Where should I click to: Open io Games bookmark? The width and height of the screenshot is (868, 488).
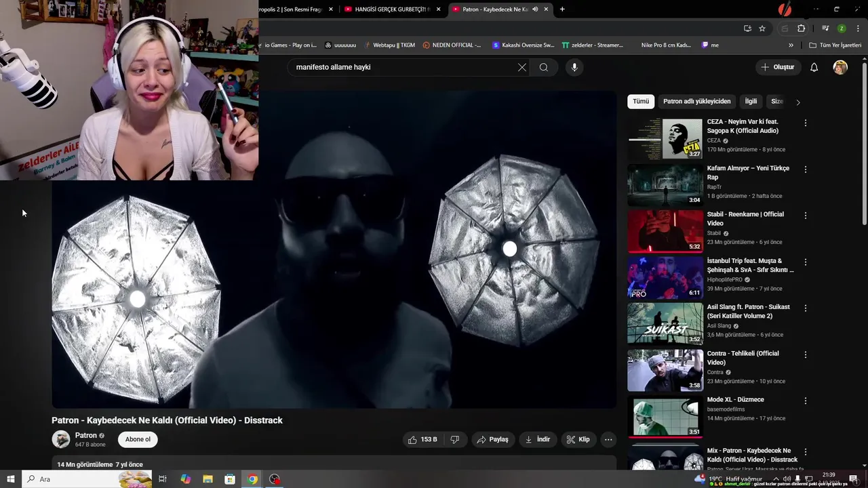tap(290, 45)
